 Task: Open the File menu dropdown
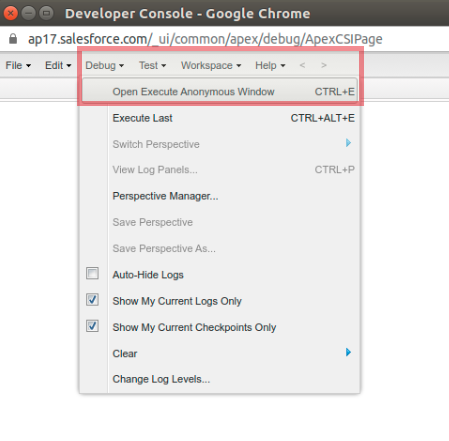click(18, 65)
